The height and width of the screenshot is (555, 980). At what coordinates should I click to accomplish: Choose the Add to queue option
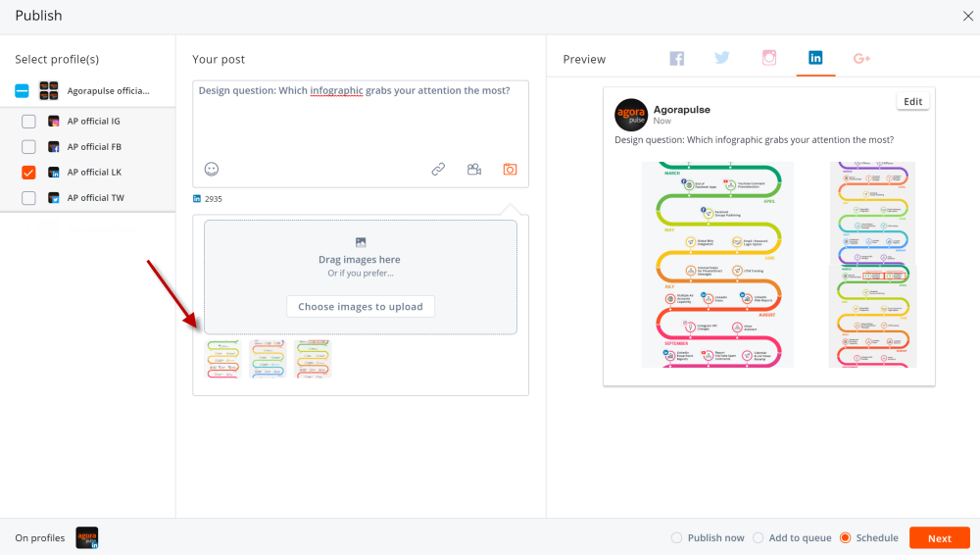[x=758, y=537]
